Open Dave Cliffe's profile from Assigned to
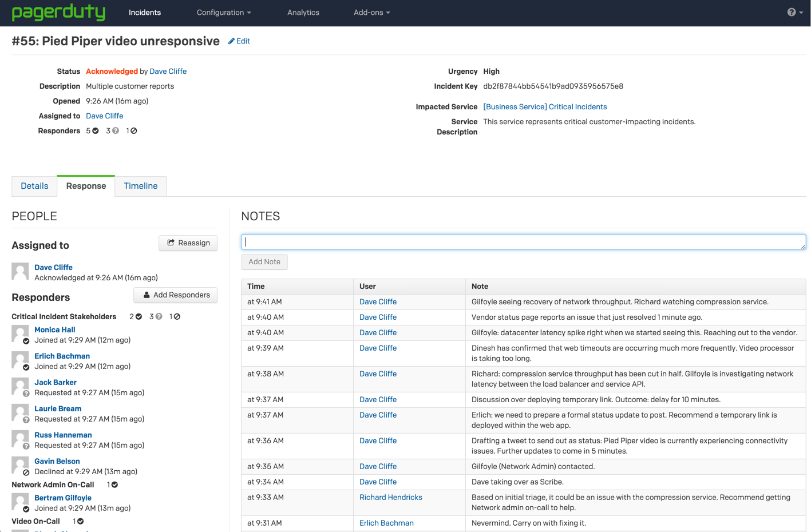Screen dimensions: 811x532 53,267
